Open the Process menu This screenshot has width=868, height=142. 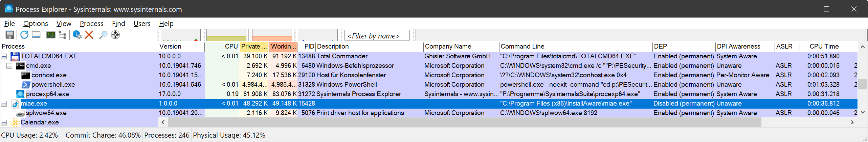pos(91,24)
